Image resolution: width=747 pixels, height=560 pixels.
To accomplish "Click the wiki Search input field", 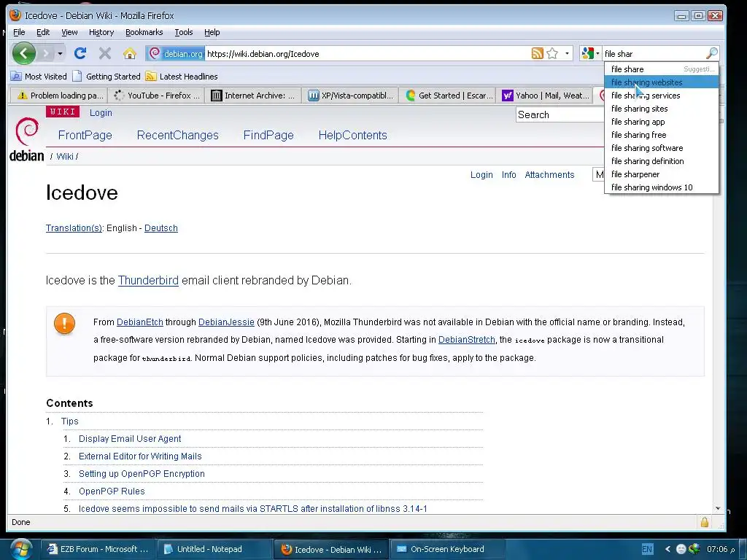I will point(560,114).
